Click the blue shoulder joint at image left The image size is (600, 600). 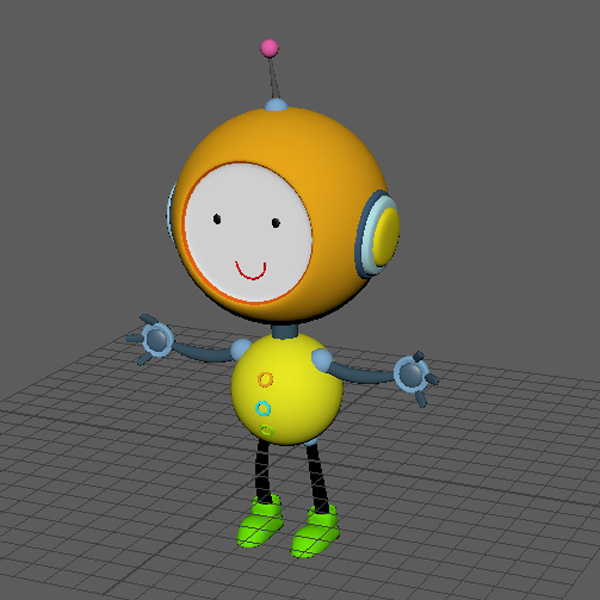pyautogui.click(x=241, y=348)
